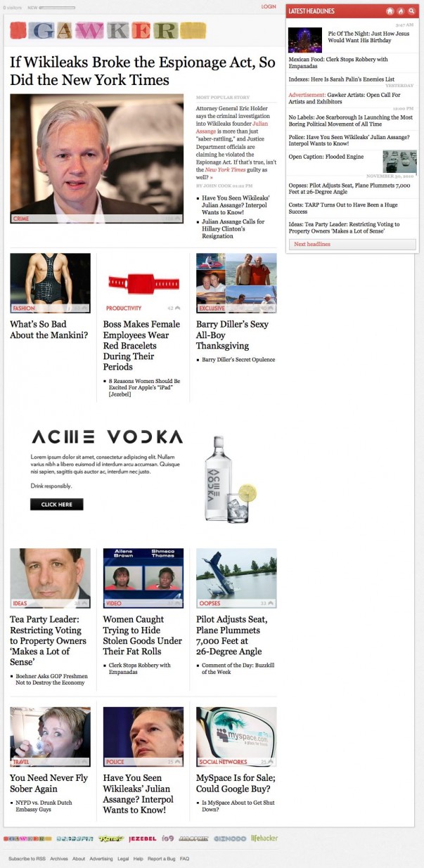Open Subscribe to RSS in footer
Image resolution: width=424 pixels, height=868 pixels.
[27, 858]
